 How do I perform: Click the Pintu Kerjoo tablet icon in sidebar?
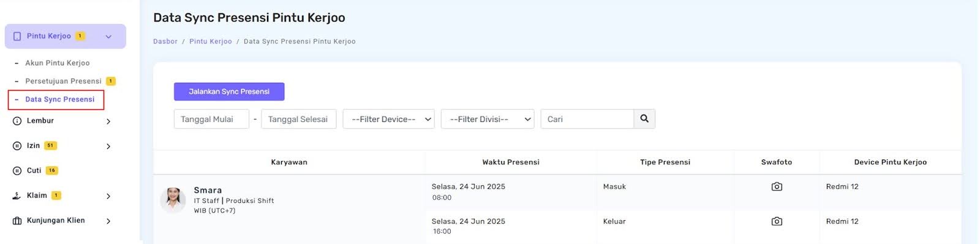tap(17, 37)
